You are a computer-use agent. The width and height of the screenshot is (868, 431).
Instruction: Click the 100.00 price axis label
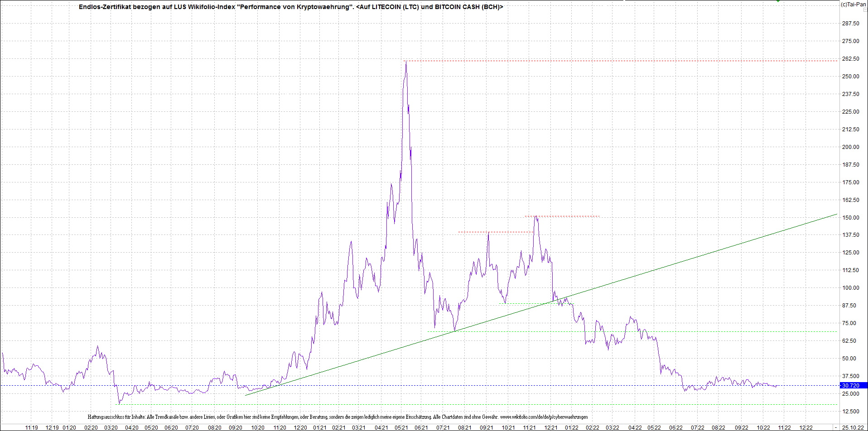[850, 288]
